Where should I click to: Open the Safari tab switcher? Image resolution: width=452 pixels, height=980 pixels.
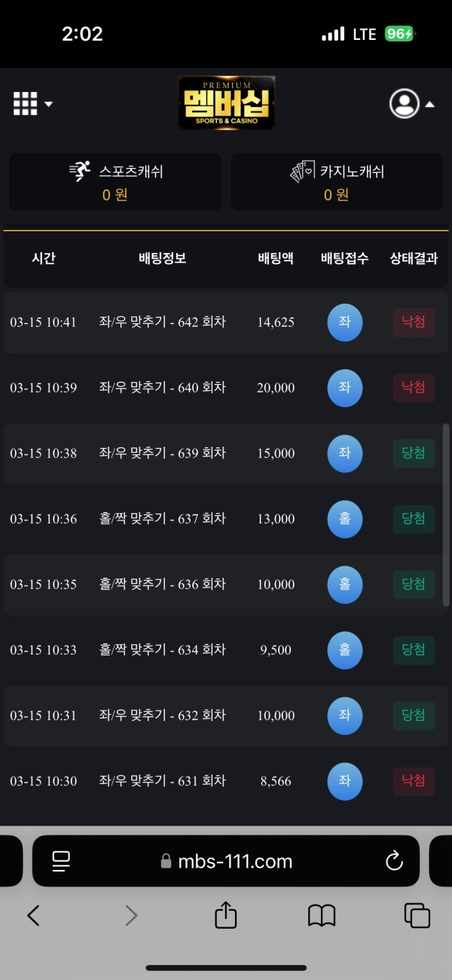click(417, 916)
